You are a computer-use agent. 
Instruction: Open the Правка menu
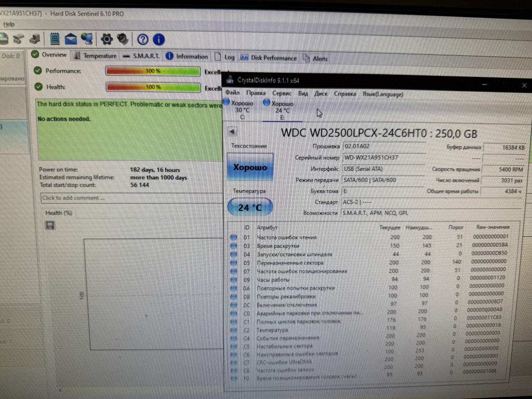(x=256, y=93)
